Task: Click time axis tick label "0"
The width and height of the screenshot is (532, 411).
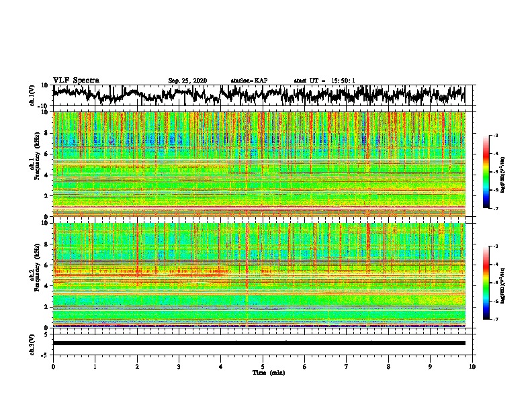Action: [53, 367]
